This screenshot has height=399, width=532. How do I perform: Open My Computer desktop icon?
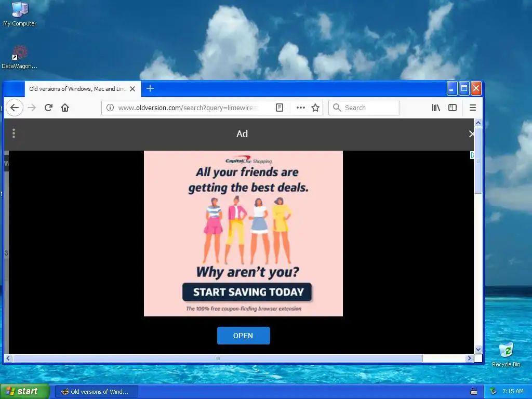[x=19, y=14]
